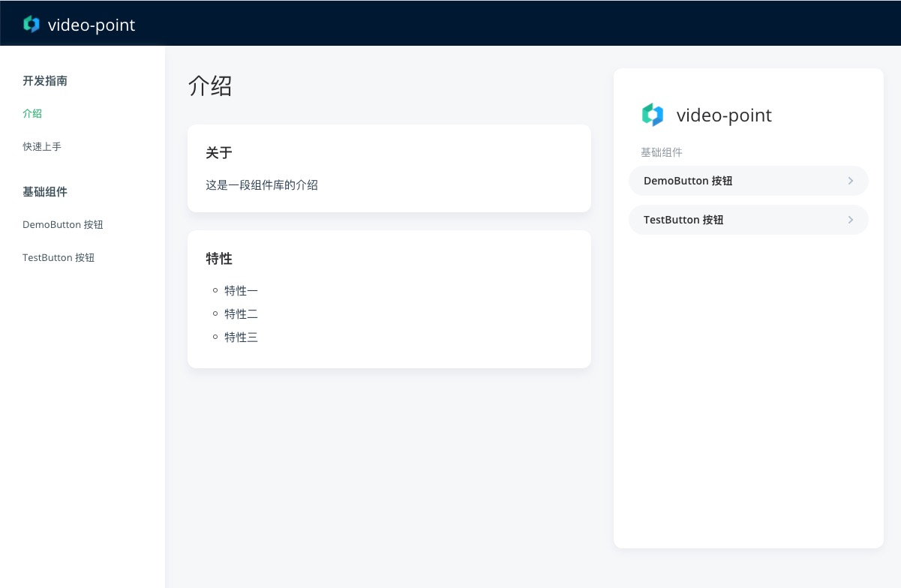The image size is (901, 588).
Task: Click the chevron arrow on DemoButton row
Action: [x=850, y=181]
